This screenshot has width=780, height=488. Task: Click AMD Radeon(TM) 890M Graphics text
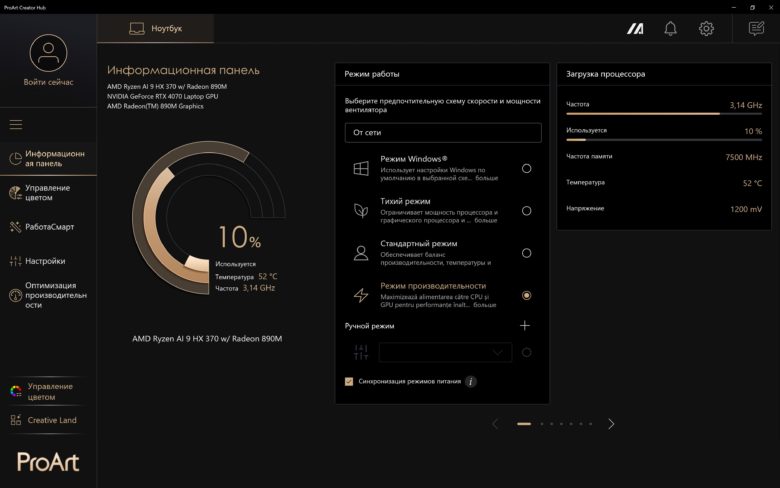(155, 106)
